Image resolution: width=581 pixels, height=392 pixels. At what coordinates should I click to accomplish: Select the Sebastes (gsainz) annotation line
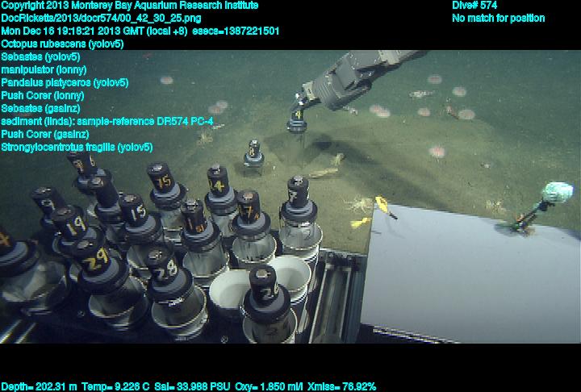tap(40, 108)
